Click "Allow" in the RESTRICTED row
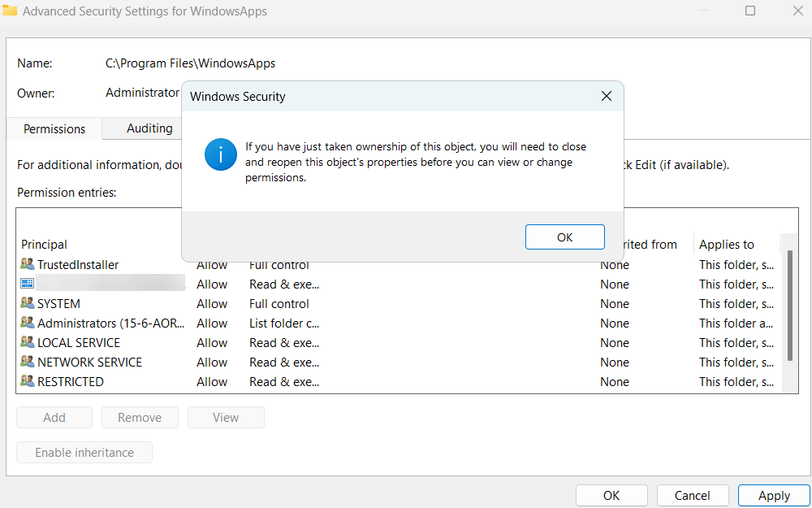 (x=212, y=381)
